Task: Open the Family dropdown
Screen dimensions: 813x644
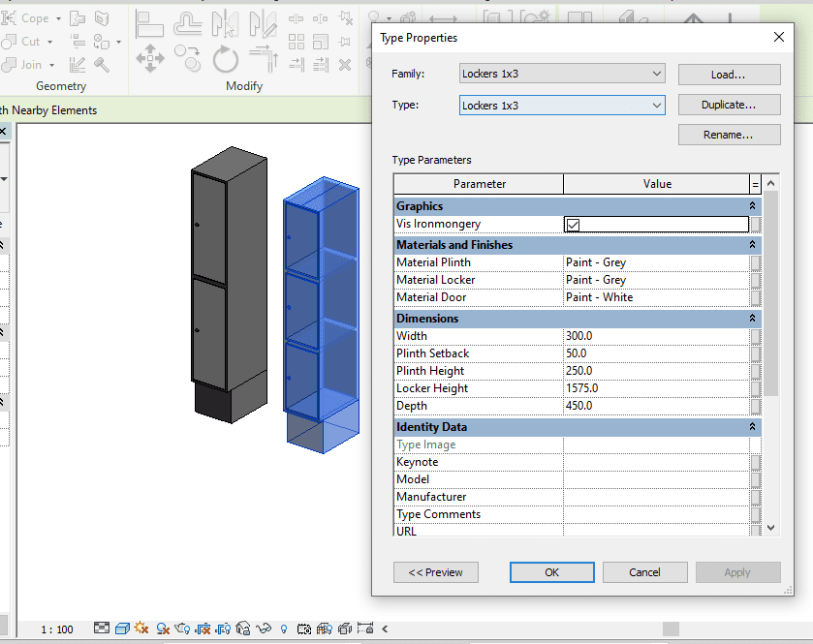Action: tap(562, 75)
